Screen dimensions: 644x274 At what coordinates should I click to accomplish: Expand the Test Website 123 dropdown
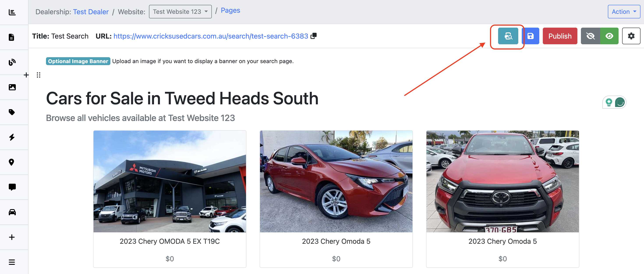[180, 12]
